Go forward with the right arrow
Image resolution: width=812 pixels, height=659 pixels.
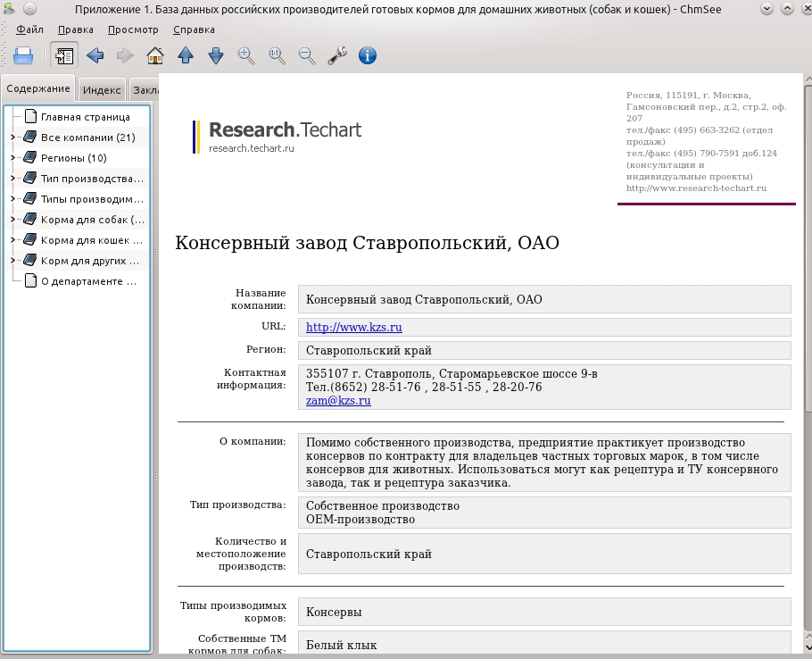click(125, 55)
